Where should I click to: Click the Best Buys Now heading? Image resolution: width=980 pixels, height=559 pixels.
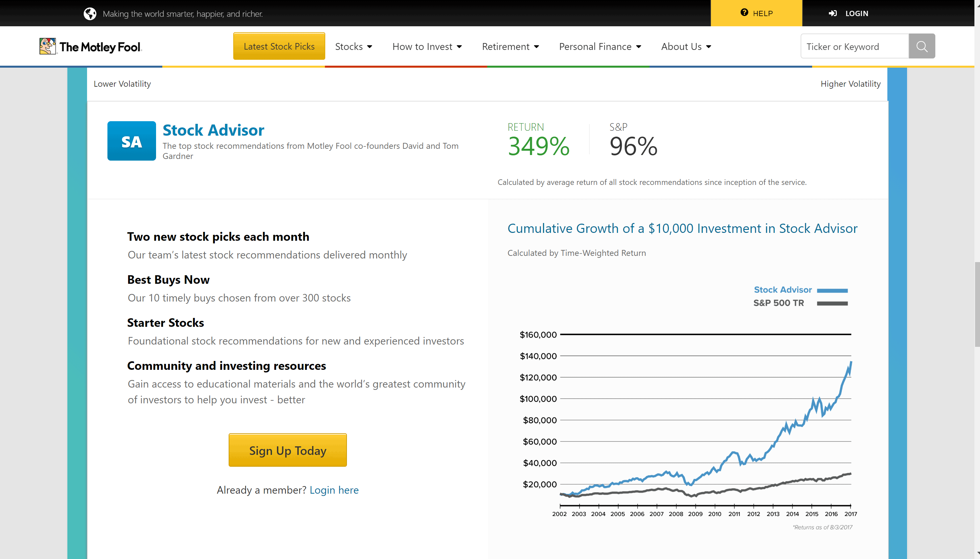168,279
